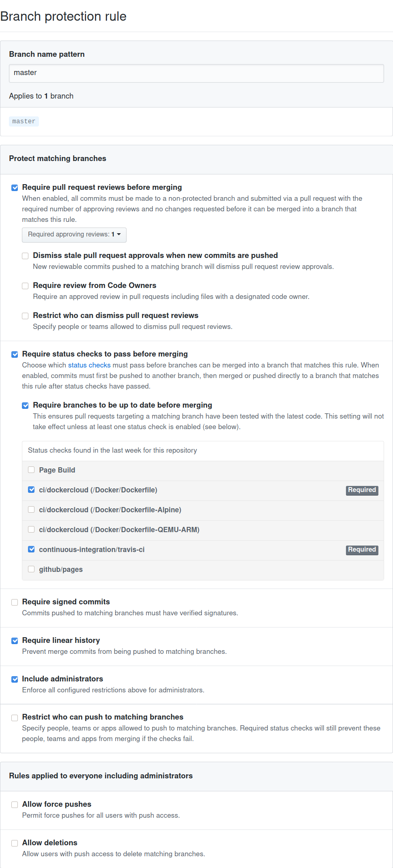Check the Page Build status check
This screenshot has height=868, width=393.
[x=31, y=470]
